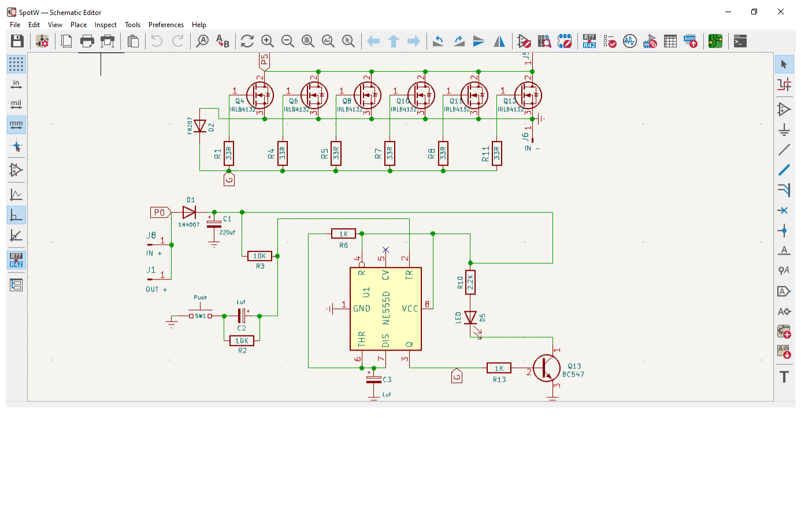The height and width of the screenshot is (532, 801).
Task: Open the Preferences menu
Action: click(166, 25)
